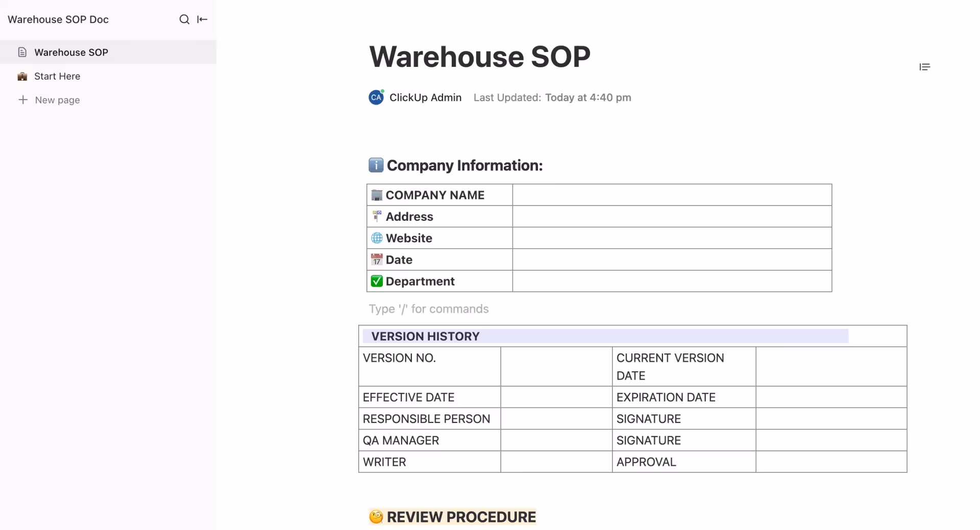Viewport: 980px width, 530px height.
Task: Click the VERSION HISTORY header cell
Action: click(425, 336)
